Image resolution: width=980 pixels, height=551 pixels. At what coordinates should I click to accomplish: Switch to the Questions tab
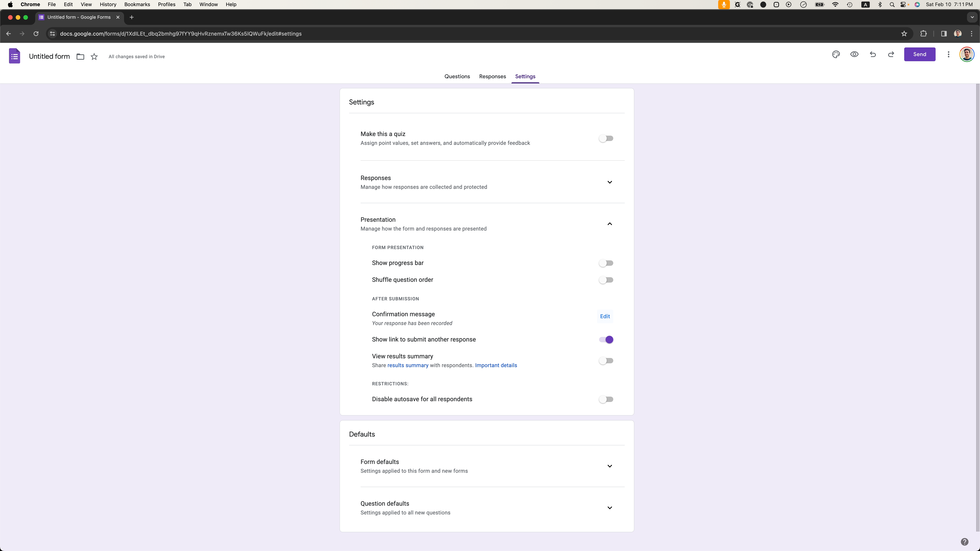point(457,77)
